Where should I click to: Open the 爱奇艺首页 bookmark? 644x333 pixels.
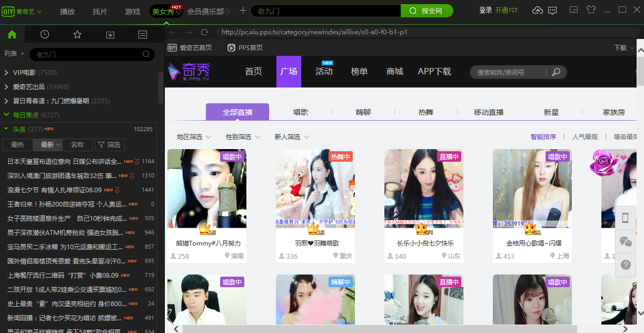(x=190, y=48)
